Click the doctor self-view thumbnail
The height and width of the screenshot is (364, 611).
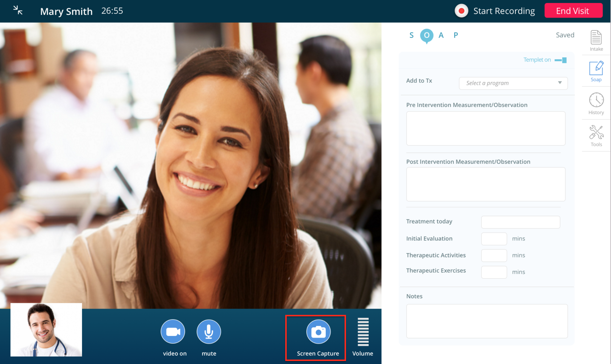pos(46,329)
